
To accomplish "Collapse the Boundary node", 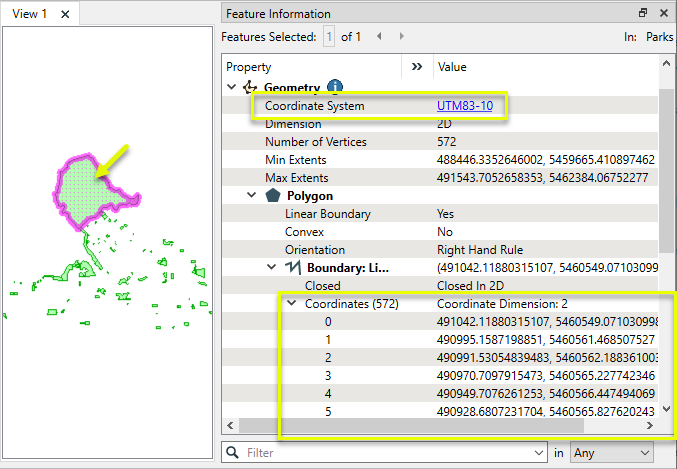I will [x=272, y=268].
